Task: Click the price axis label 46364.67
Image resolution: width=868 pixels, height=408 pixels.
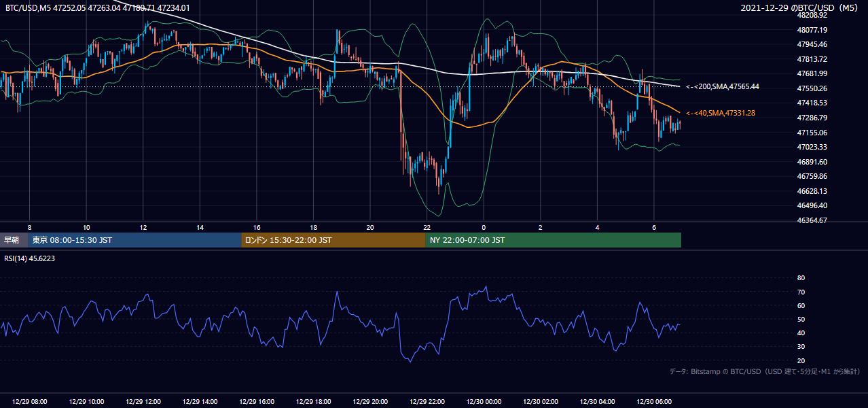Action: [x=812, y=220]
